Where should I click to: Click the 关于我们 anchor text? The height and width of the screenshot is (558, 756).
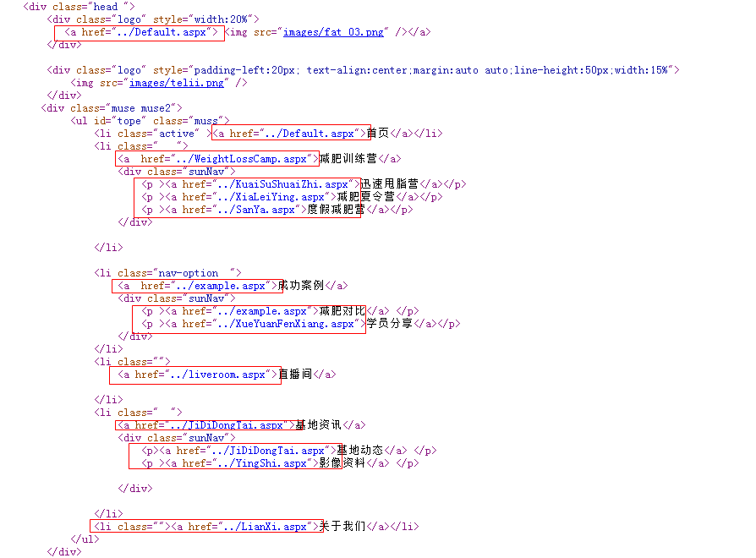point(342,526)
